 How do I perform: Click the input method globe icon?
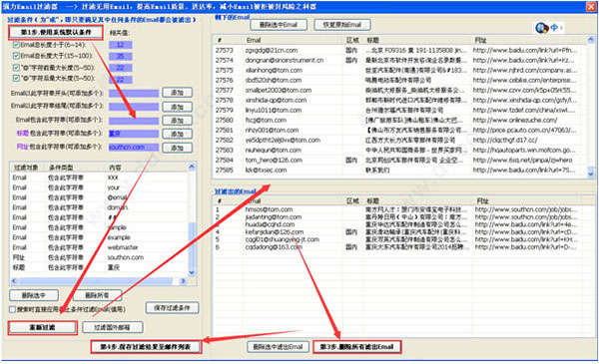point(541,28)
